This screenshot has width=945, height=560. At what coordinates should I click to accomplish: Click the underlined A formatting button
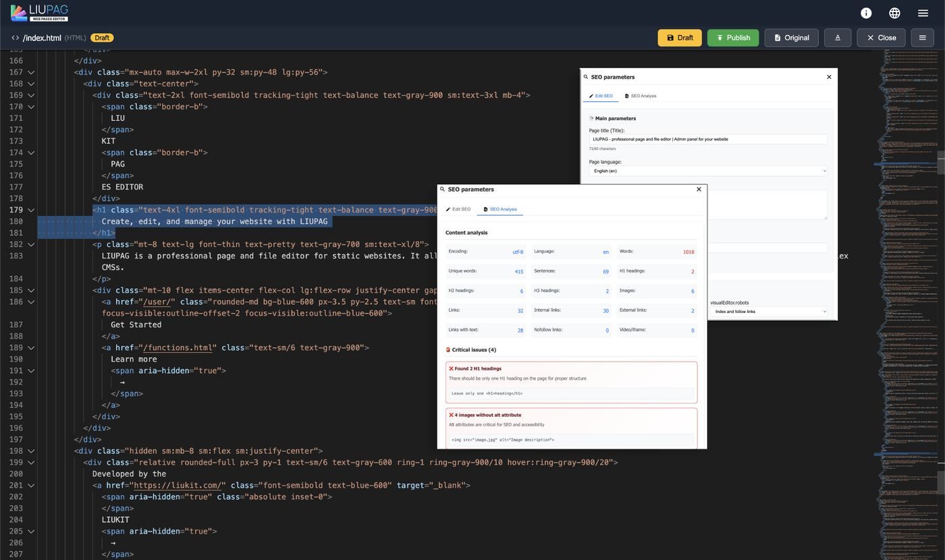pyautogui.click(x=838, y=38)
